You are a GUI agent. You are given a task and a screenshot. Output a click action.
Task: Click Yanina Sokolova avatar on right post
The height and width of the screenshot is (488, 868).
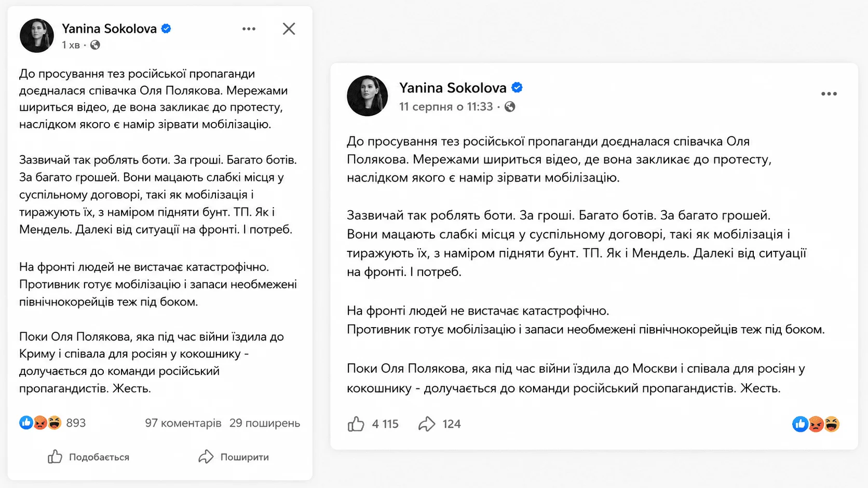368,96
